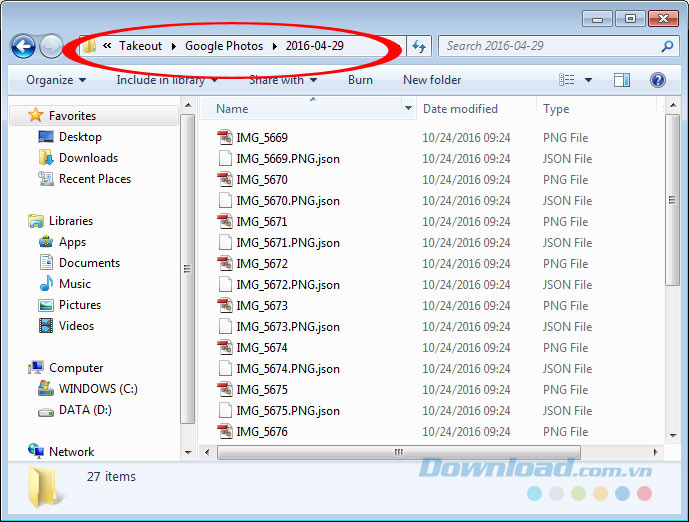Click the WINDOWS (C:) drive icon
The image size is (689, 522).
coord(46,388)
